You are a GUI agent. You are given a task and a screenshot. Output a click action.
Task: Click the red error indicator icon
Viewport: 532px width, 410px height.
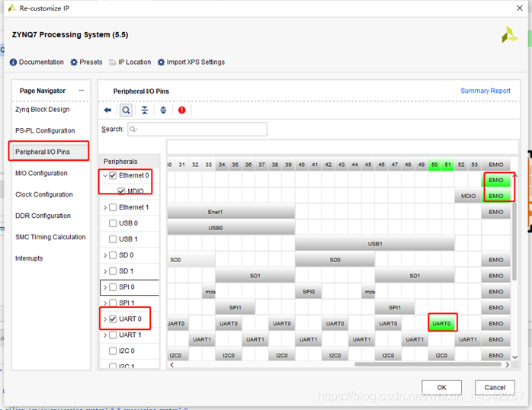click(x=182, y=110)
